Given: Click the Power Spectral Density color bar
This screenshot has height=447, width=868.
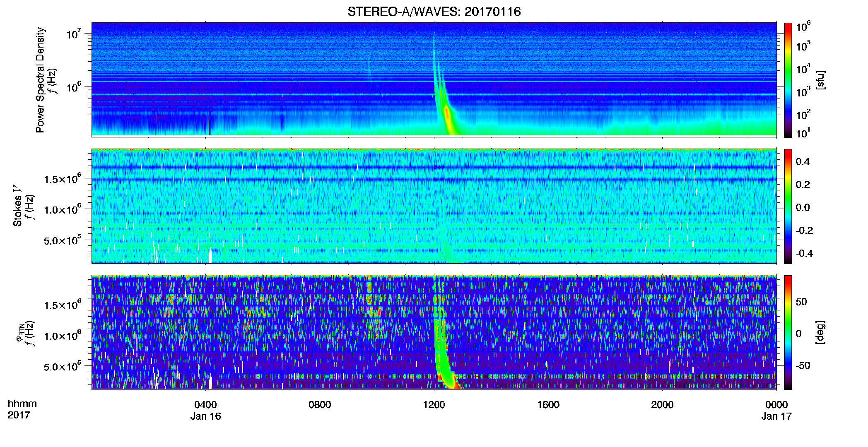Looking at the screenshot, I should [x=788, y=79].
